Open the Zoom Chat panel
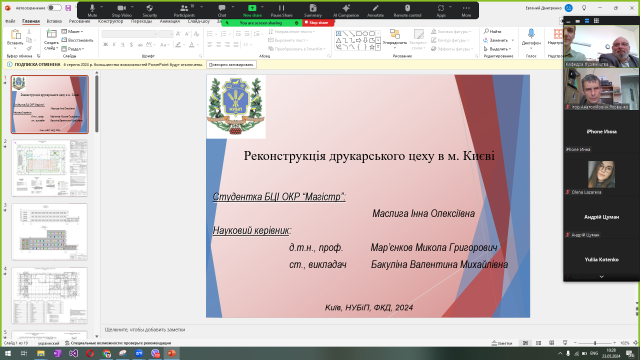The height and width of the screenshot is (360, 640). (222, 10)
